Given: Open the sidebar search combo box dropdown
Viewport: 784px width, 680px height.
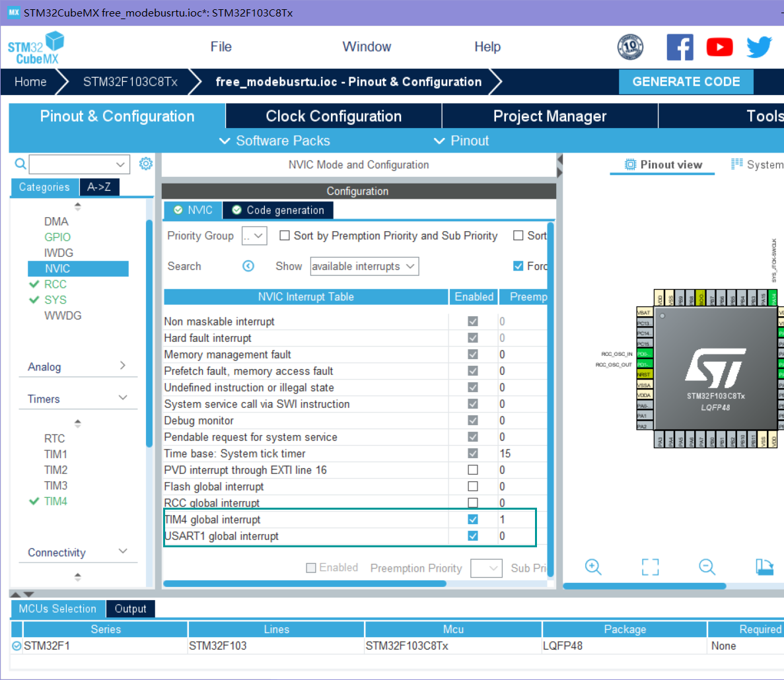Looking at the screenshot, I should [x=120, y=164].
